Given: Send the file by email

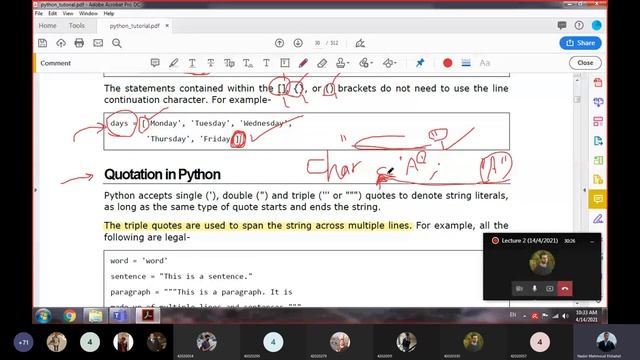Looking at the screenshot, I should tap(98, 43).
